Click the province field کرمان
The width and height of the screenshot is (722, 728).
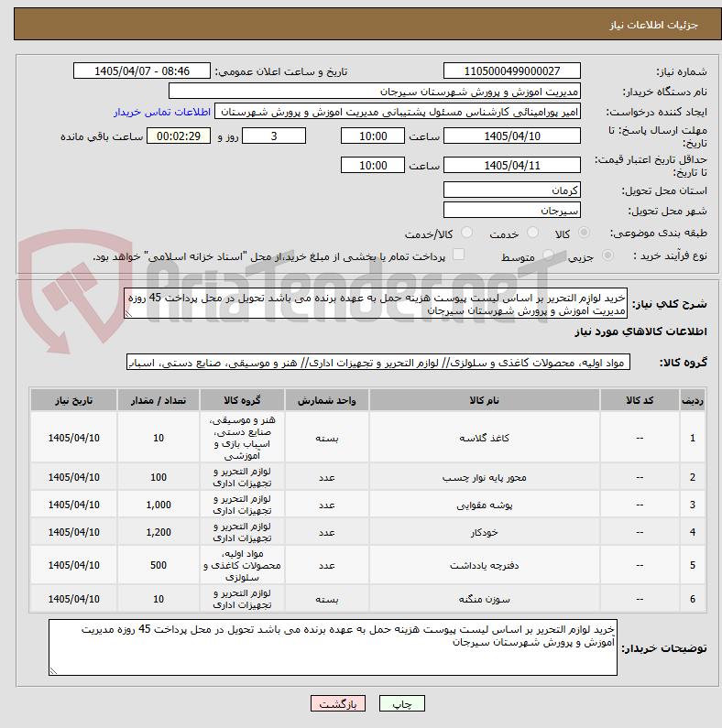[x=512, y=190]
